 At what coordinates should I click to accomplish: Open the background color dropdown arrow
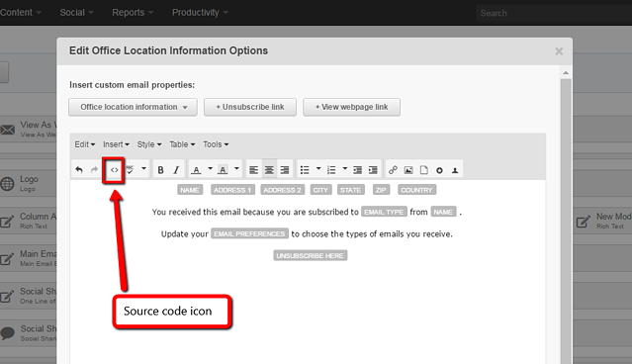point(236,168)
